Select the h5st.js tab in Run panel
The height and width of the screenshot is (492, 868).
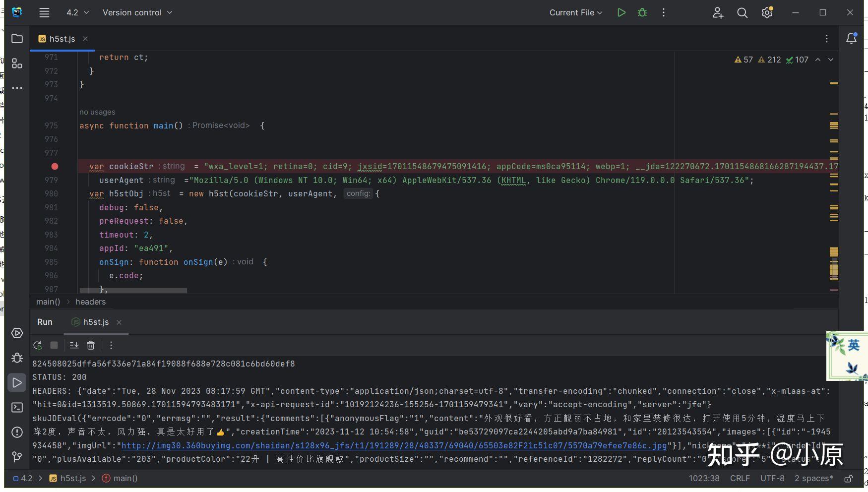(95, 322)
